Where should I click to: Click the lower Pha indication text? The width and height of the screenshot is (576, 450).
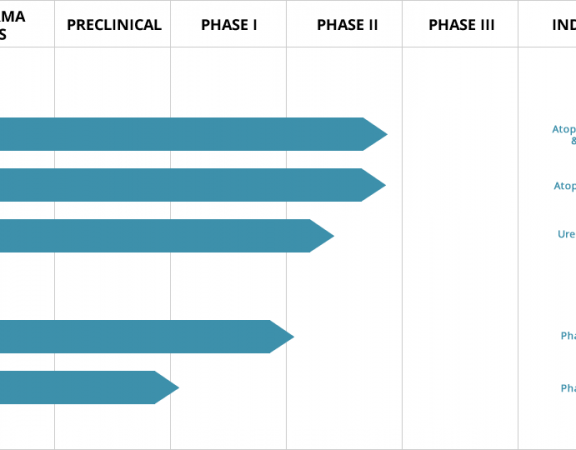(568, 388)
